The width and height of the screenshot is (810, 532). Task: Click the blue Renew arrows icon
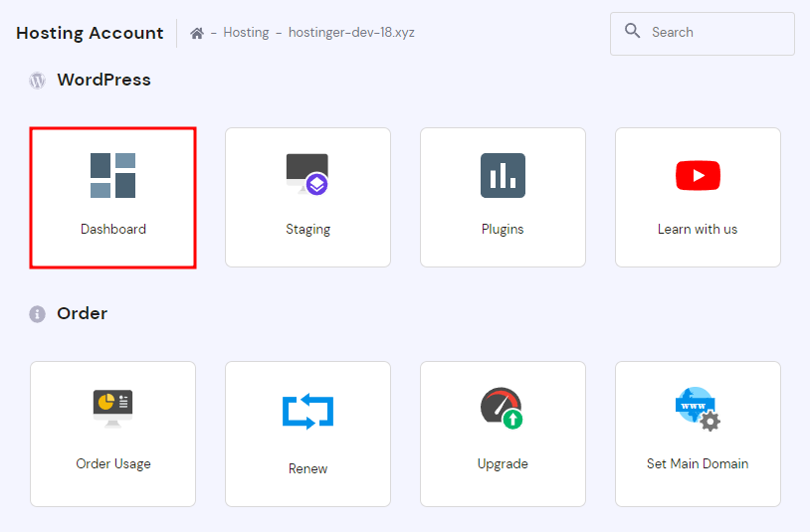[307, 411]
